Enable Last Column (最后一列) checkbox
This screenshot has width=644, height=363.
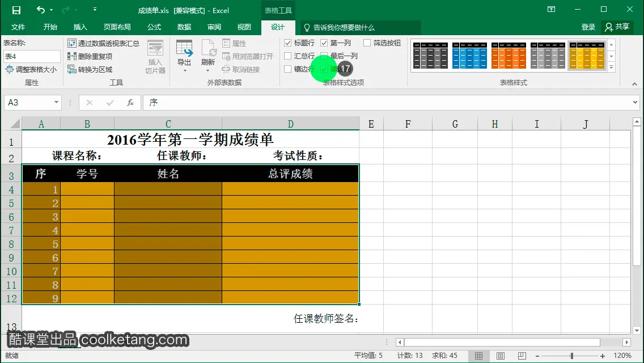[324, 56]
